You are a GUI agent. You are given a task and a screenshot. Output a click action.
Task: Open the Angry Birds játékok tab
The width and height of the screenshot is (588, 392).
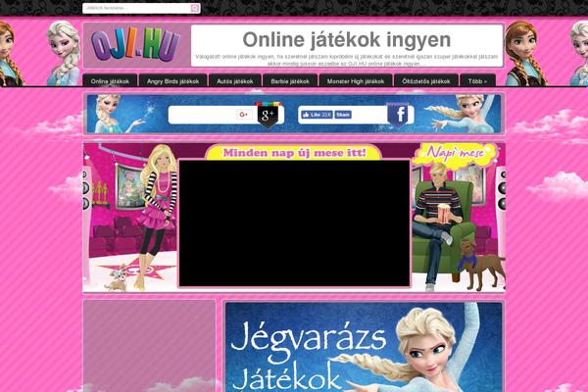(172, 81)
